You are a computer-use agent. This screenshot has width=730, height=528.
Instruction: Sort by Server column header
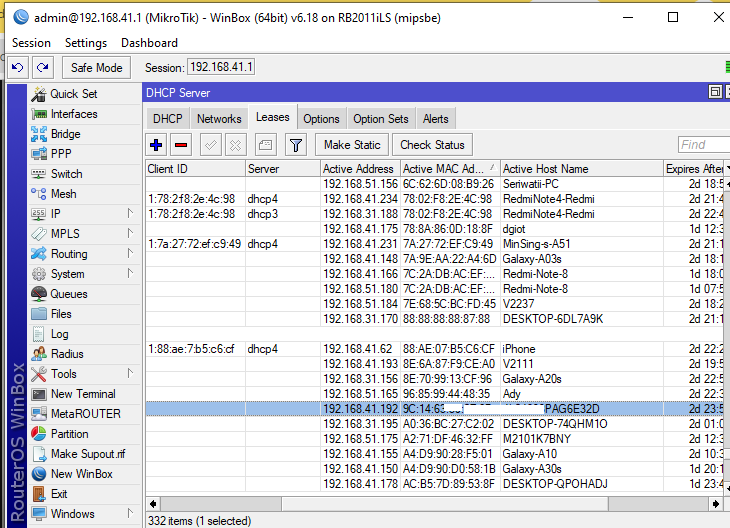coord(283,169)
